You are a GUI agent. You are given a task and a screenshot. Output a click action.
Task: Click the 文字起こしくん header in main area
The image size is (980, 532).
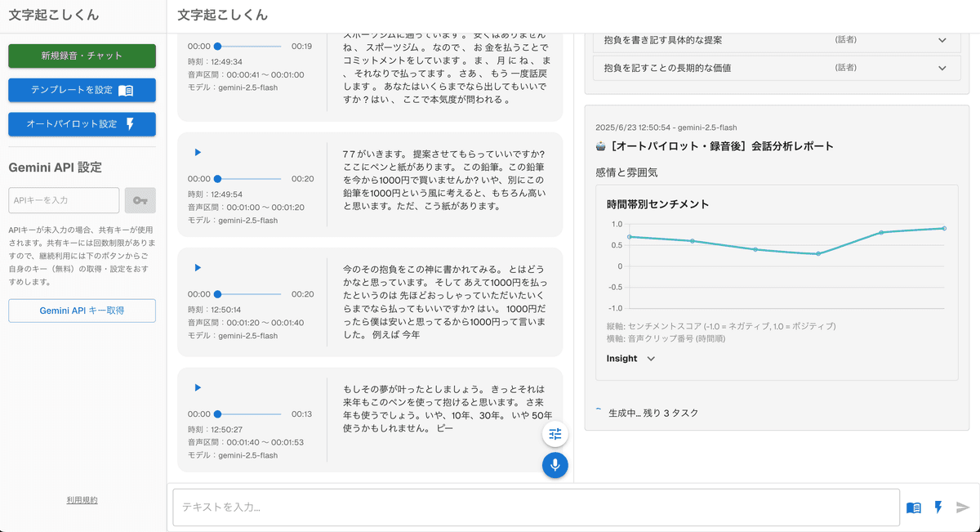[x=222, y=15]
